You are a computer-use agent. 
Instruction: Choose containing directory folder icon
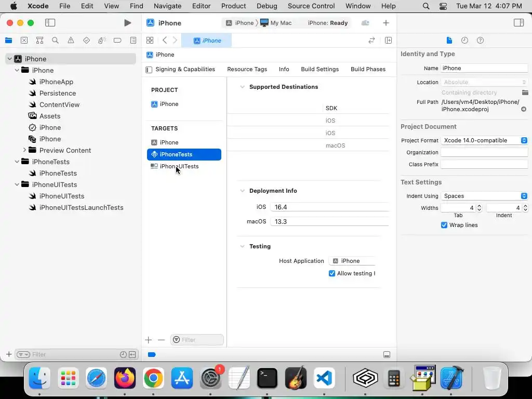(x=525, y=92)
